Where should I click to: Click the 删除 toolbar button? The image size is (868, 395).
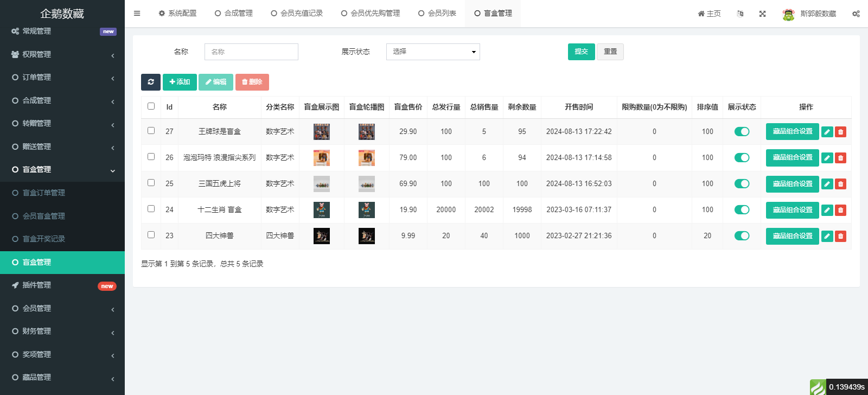click(252, 82)
